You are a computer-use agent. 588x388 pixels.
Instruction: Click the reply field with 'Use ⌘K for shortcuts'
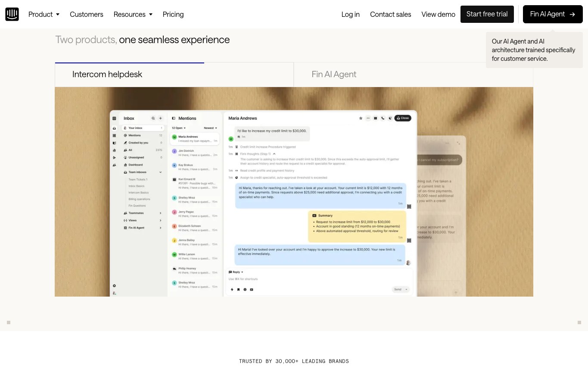click(319, 279)
